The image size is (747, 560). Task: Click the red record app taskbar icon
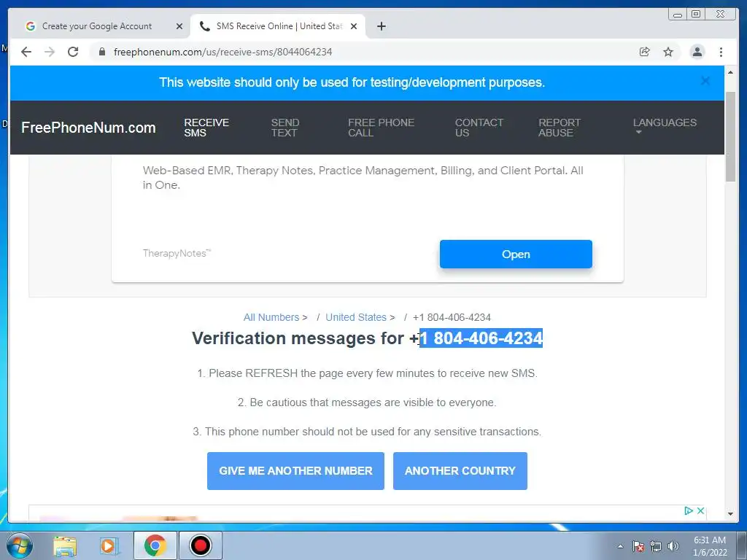(201, 545)
